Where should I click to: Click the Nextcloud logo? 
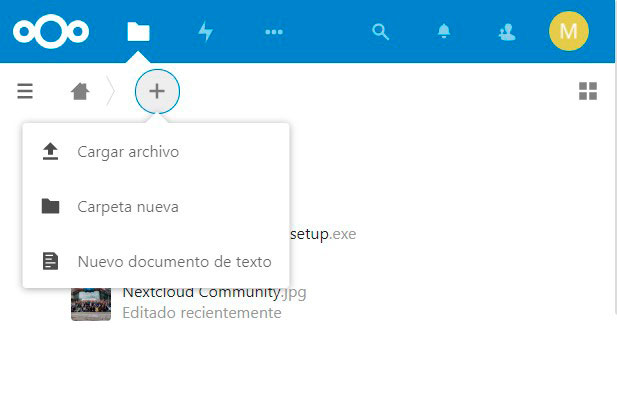pos(51,31)
